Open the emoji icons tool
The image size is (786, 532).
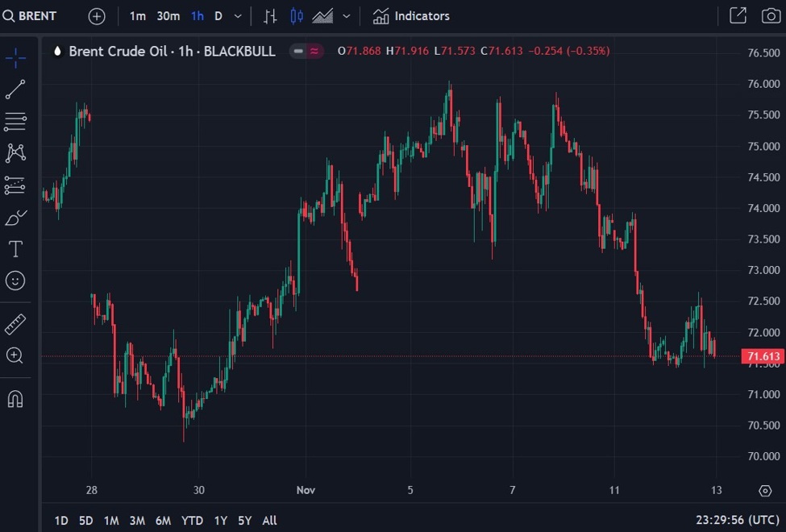15,281
